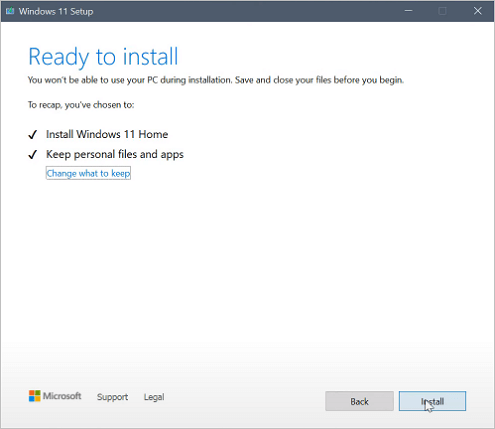Screen dimensions: 495x429
Task: Click the checkmark beside Keep personal files and apps
Action: [x=33, y=154]
